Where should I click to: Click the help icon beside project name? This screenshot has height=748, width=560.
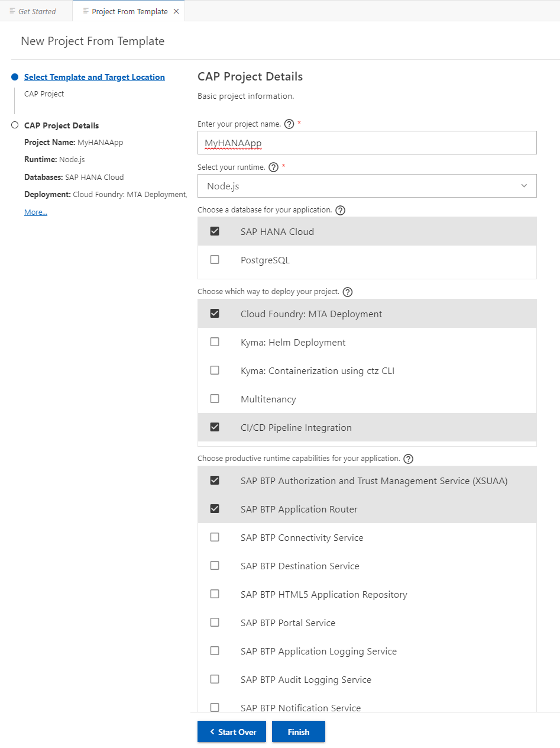coord(289,124)
